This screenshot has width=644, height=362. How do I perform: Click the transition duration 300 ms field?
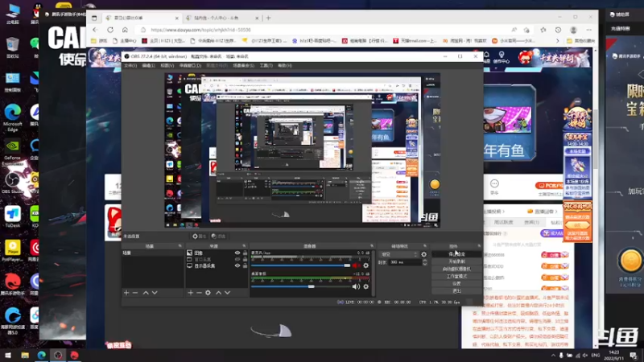[x=405, y=262]
